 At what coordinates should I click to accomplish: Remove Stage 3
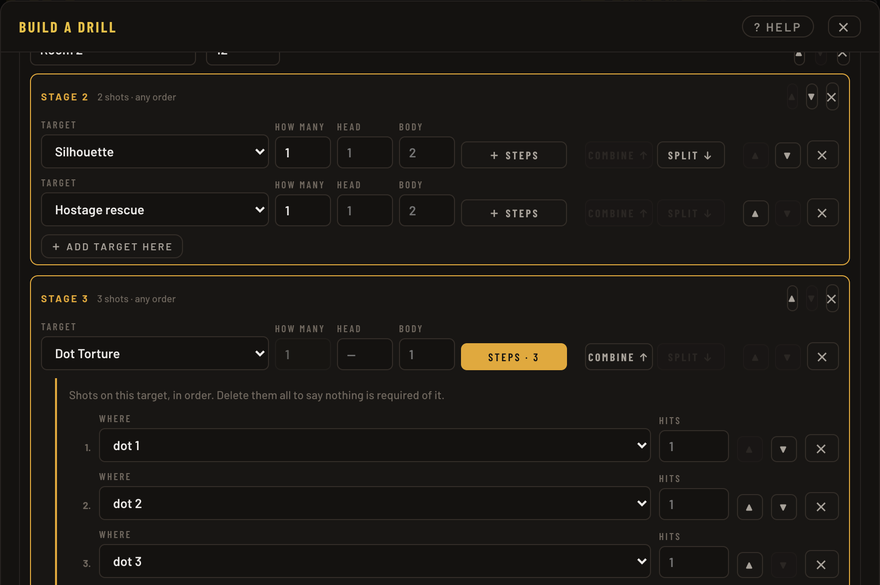pos(832,299)
